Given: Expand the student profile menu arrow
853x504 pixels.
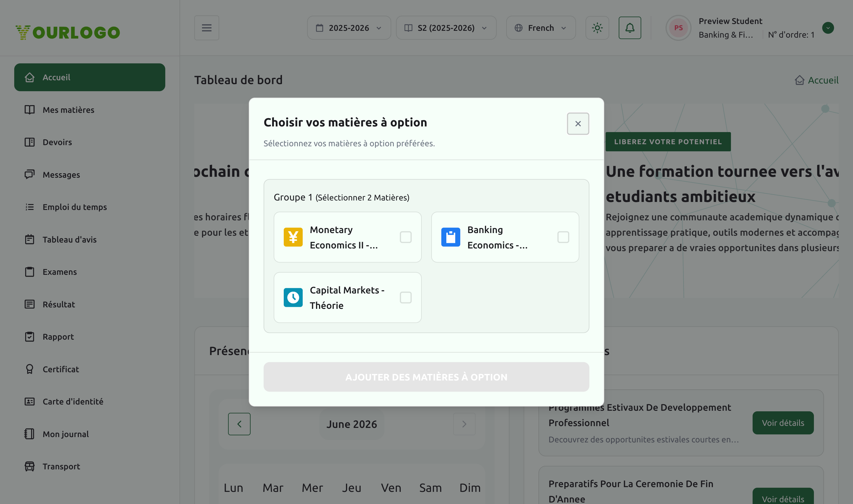Looking at the screenshot, I should (x=828, y=28).
